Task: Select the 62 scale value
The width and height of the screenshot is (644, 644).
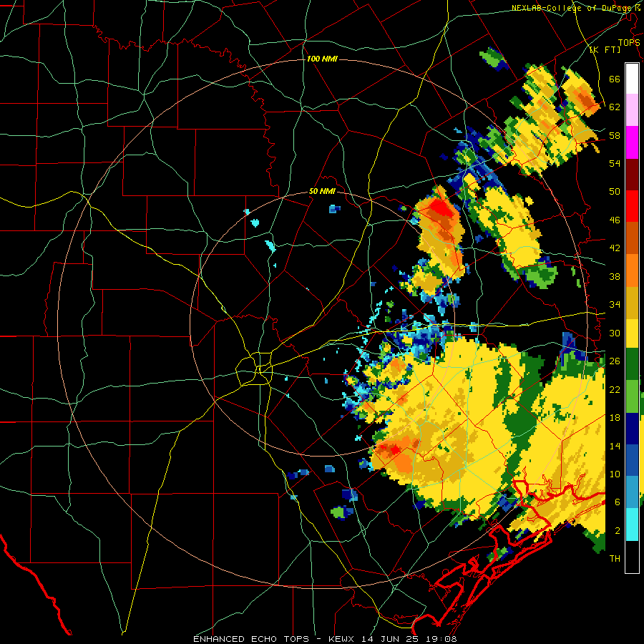Action: click(615, 107)
